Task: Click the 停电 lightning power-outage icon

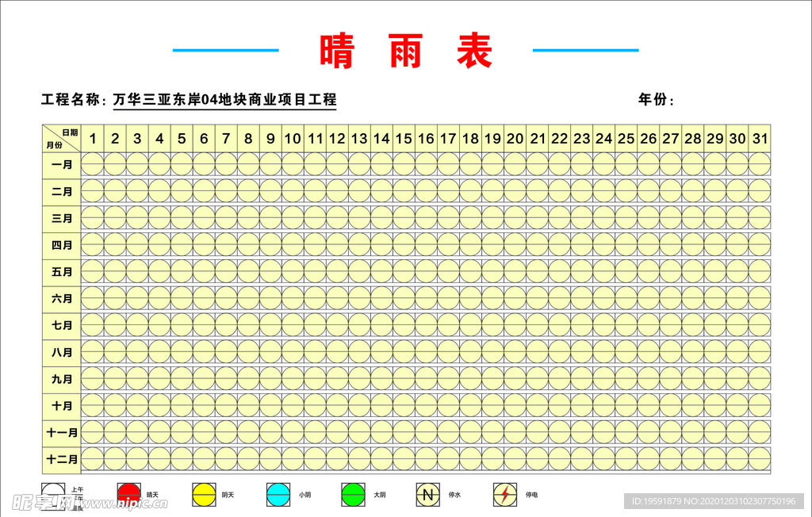Action: 504,493
